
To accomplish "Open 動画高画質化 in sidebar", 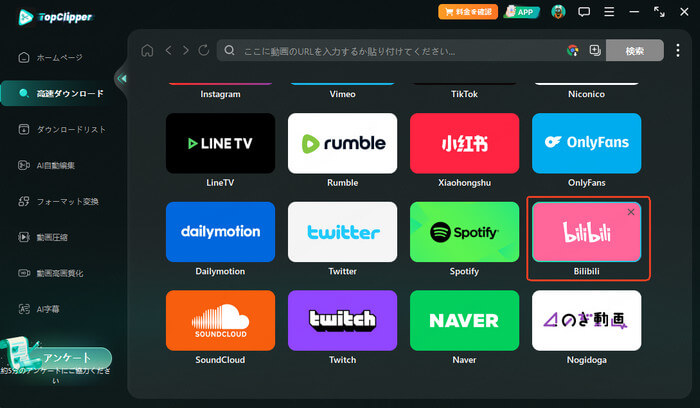I will click(x=50, y=273).
